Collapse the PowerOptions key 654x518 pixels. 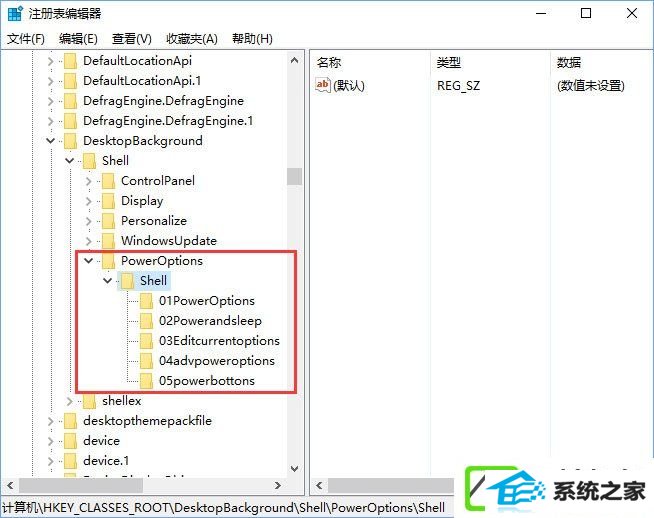(x=88, y=261)
